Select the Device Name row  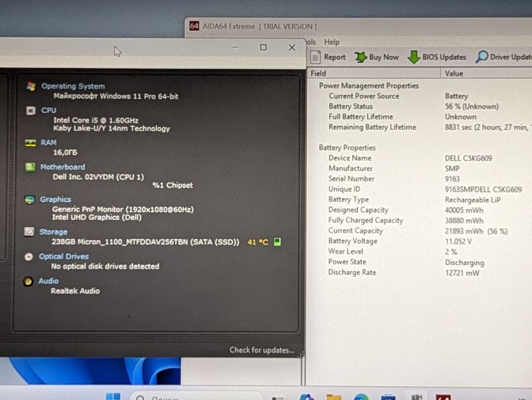click(419, 158)
